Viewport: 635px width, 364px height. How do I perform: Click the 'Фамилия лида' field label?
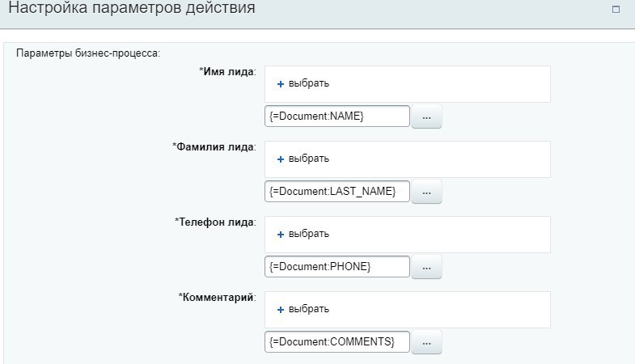(x=214, y=147)
